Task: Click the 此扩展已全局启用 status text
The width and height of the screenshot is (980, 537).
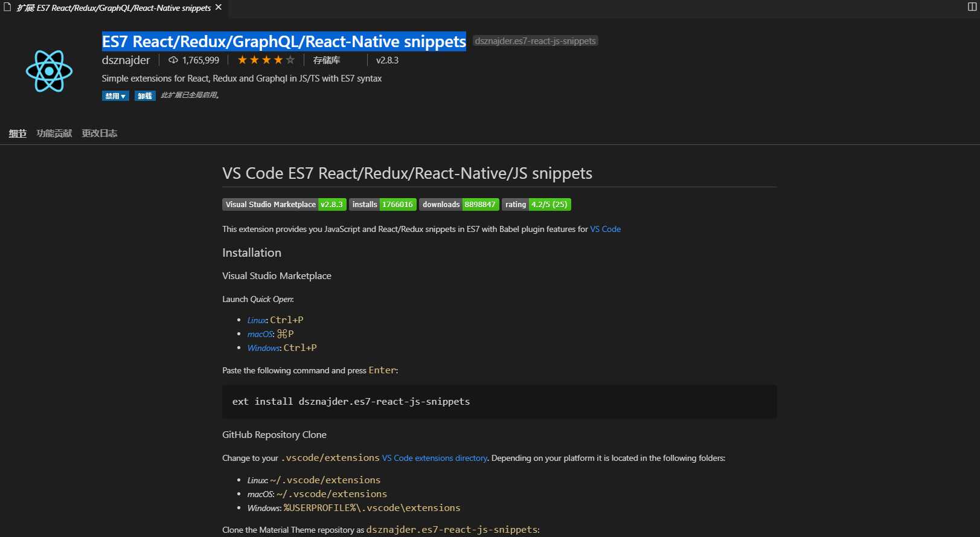Action: click(x=190, y=95)
